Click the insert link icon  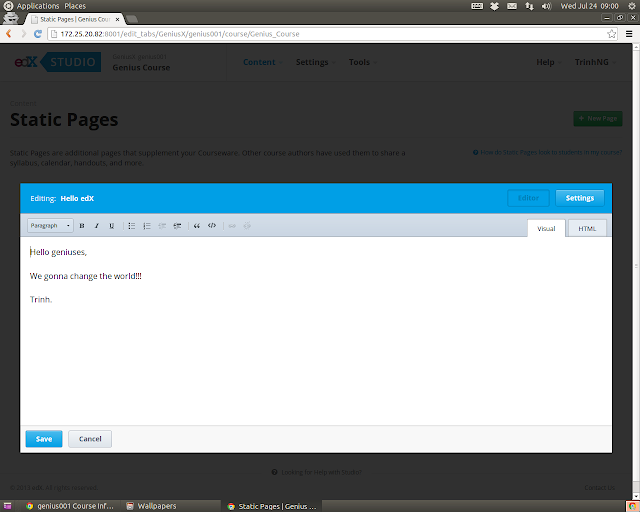point(232,226)
